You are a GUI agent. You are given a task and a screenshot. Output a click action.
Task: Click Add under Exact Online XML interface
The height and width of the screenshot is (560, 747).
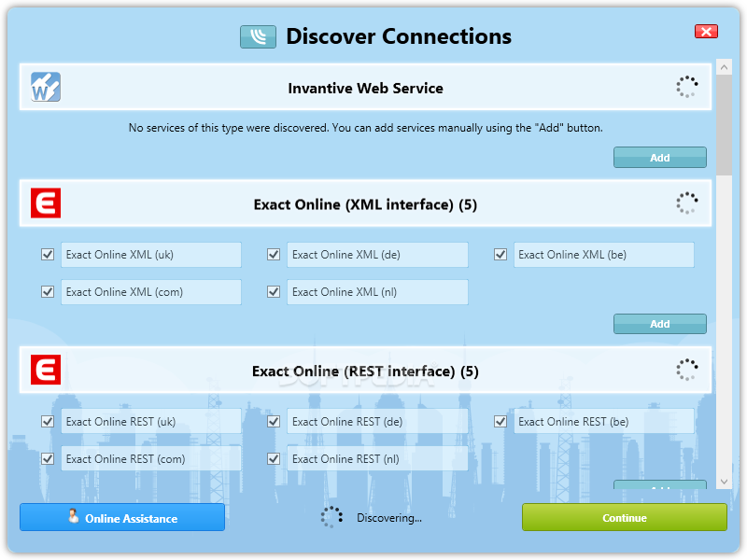tap(660, 324)
